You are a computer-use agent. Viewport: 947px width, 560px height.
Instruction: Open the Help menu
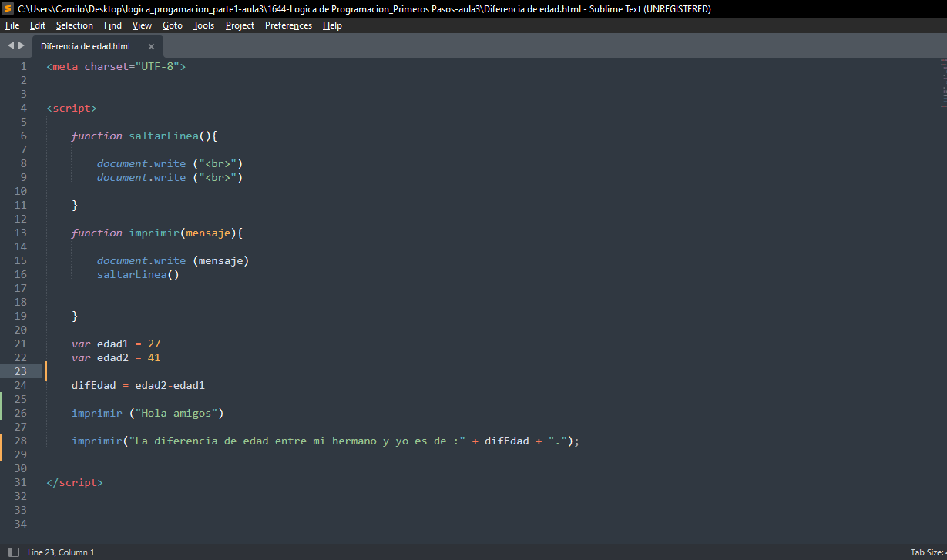(x=332, y=25)
